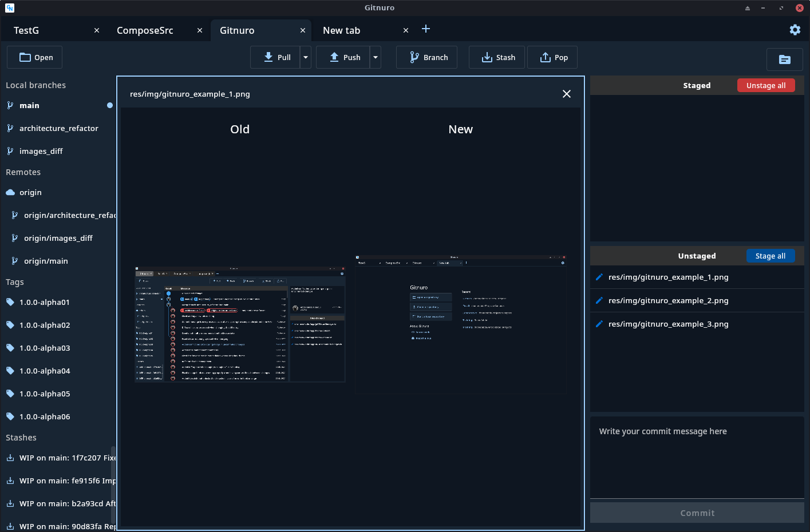Viewport: 810px width, 532px height.
Task: Close the ComposeSrc tab
Action: click(x=200, y=30)
